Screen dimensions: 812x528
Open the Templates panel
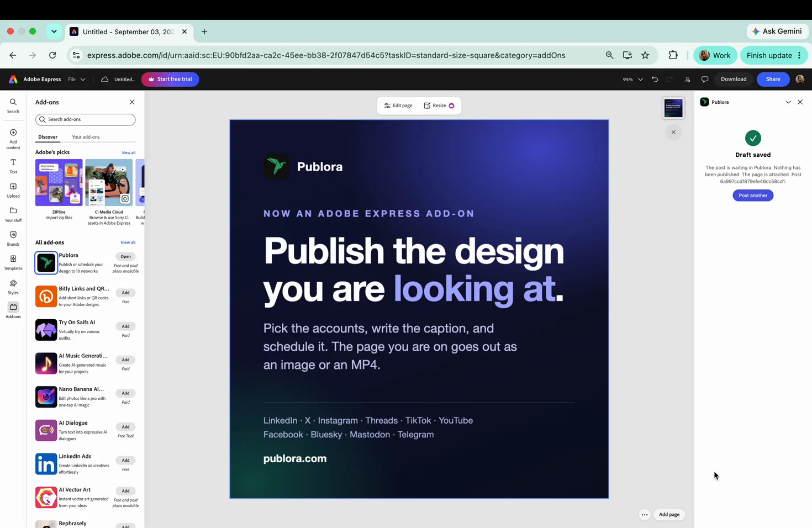(x=13, y=262)
